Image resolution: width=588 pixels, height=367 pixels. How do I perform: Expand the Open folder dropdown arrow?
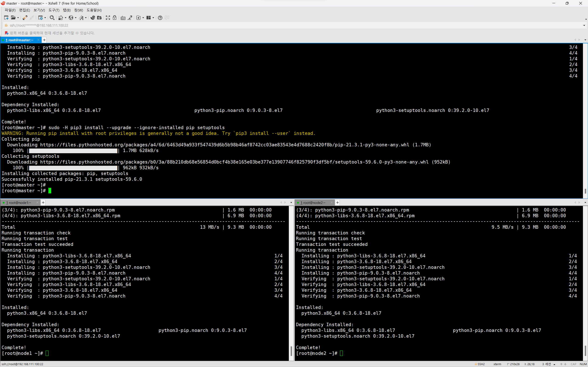18,18
